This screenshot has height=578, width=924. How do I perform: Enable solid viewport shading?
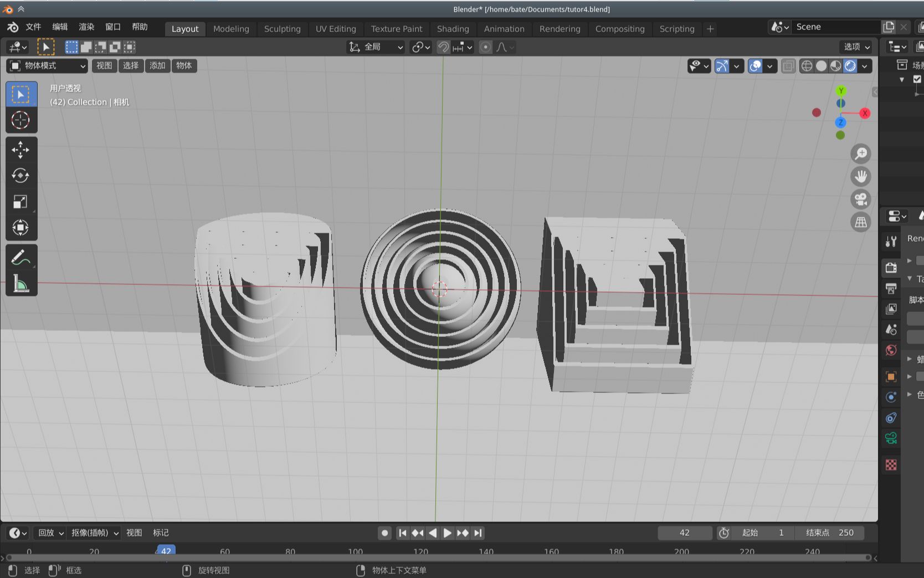coord(822,65)
